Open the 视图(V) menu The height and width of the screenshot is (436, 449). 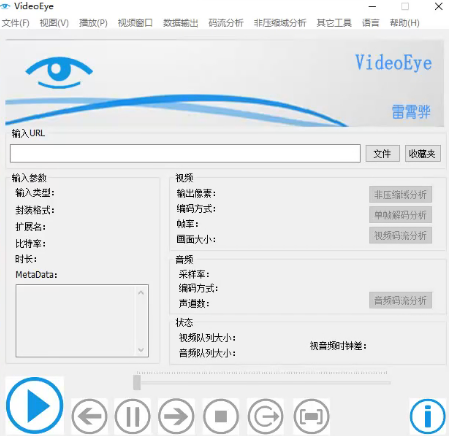point(54,23)
